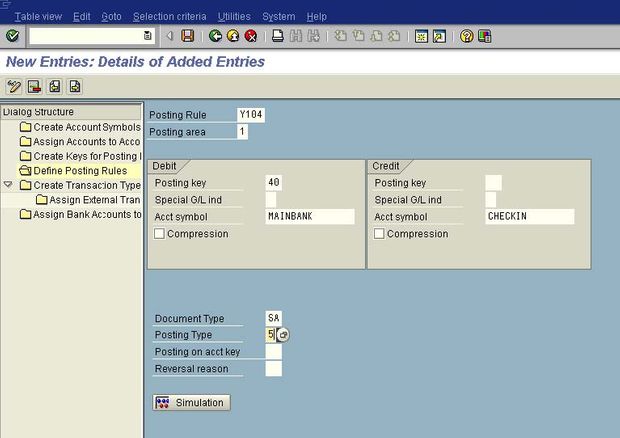Click the Generate Shortcut icon
This screenshot has width=620, height=438.
tap(439, 36)
